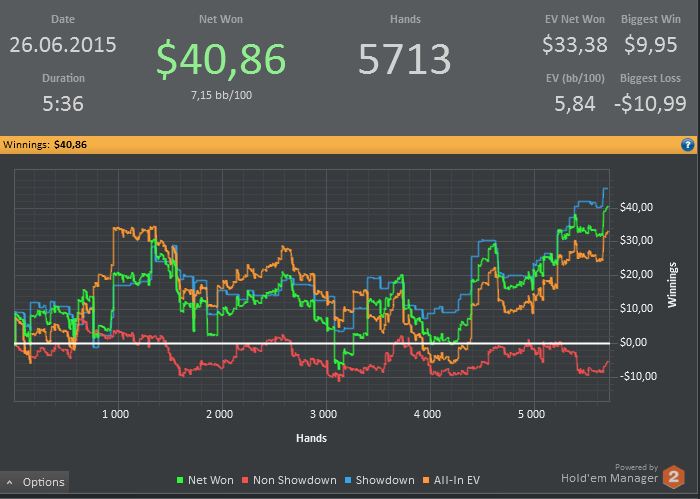Click the 3 000 x-axis label

pyautogui.click(x=324, y=414)
